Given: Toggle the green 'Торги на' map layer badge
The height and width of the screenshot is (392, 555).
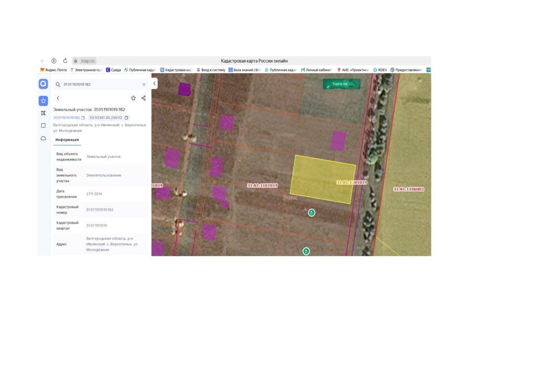Looking at the screenshot, I should (x=342, y=84).
